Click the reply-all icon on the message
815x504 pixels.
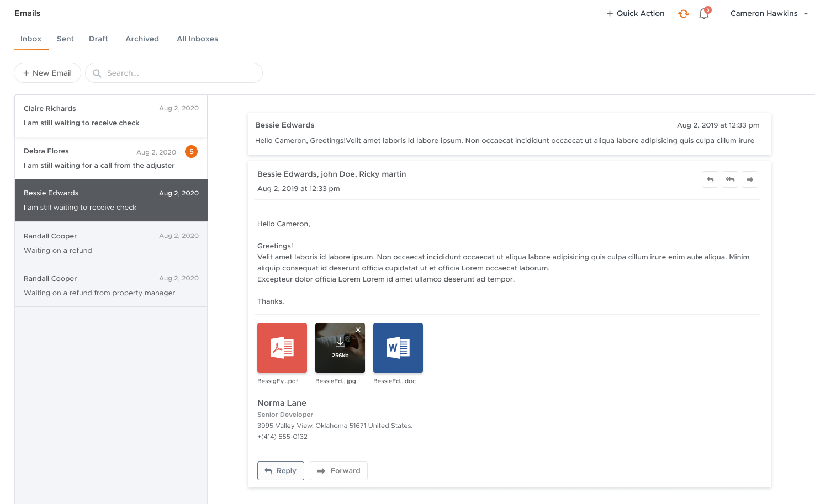730,179
